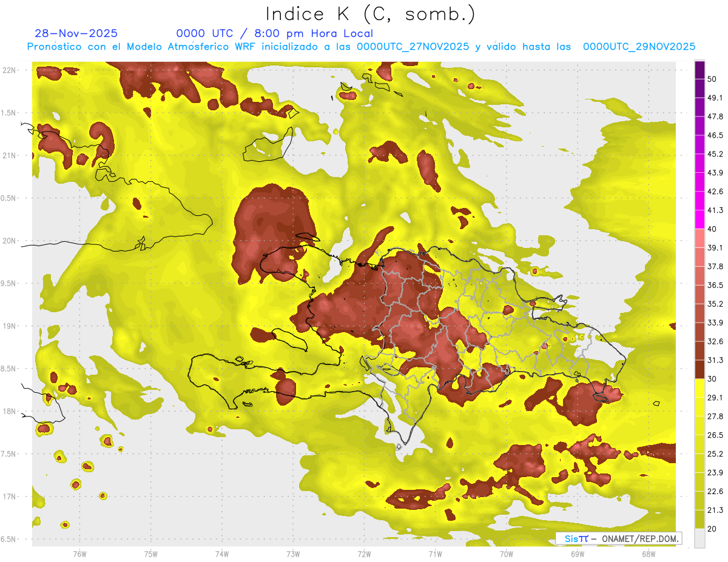Viewport: 728px width, 562px height.
Task: Click the initialization time "0000UTC_27NOV2025"
Action: [x=413, y=47]
